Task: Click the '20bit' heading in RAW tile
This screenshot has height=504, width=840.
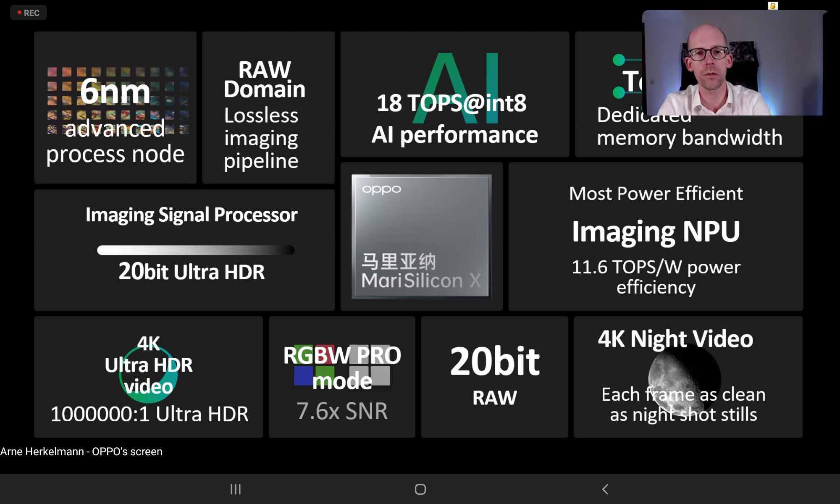Action: tap(495, 361)
